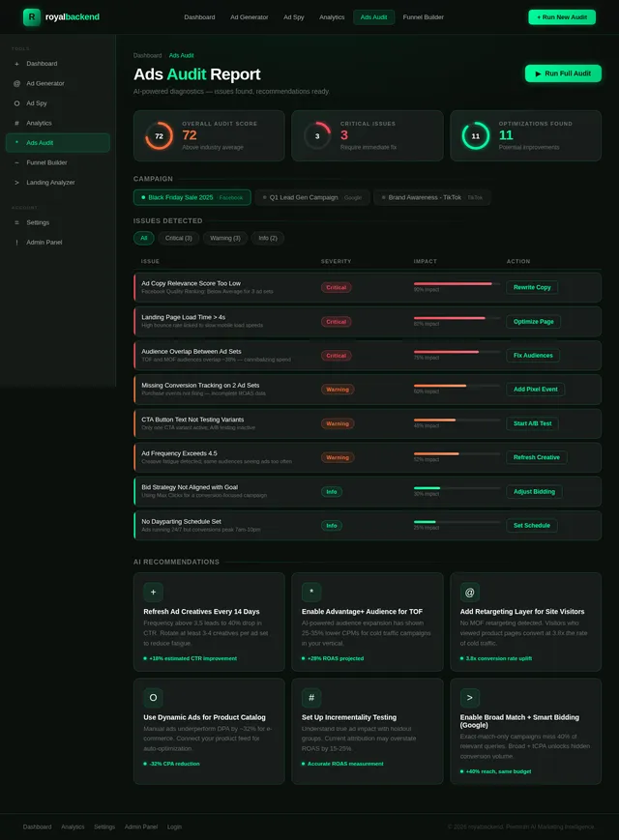
Task: Click Adjust Bidding action button
Action: [x=534, y=492]
